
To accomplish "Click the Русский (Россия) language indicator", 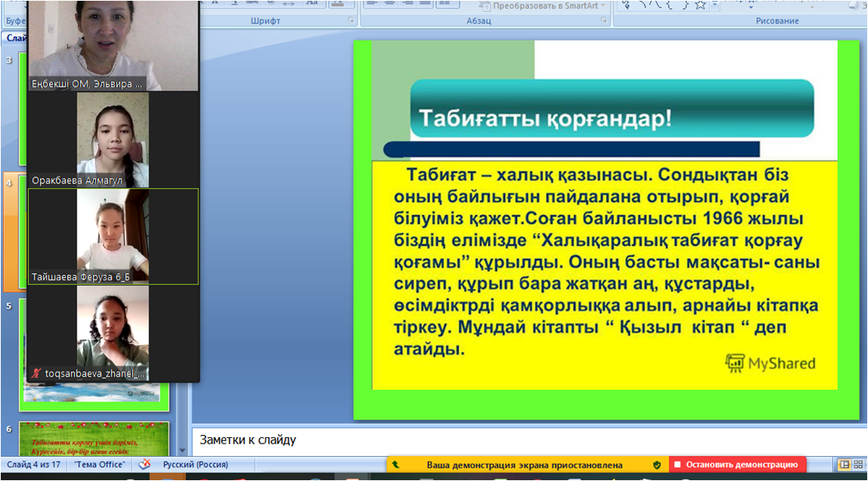I will pos(195,465).
